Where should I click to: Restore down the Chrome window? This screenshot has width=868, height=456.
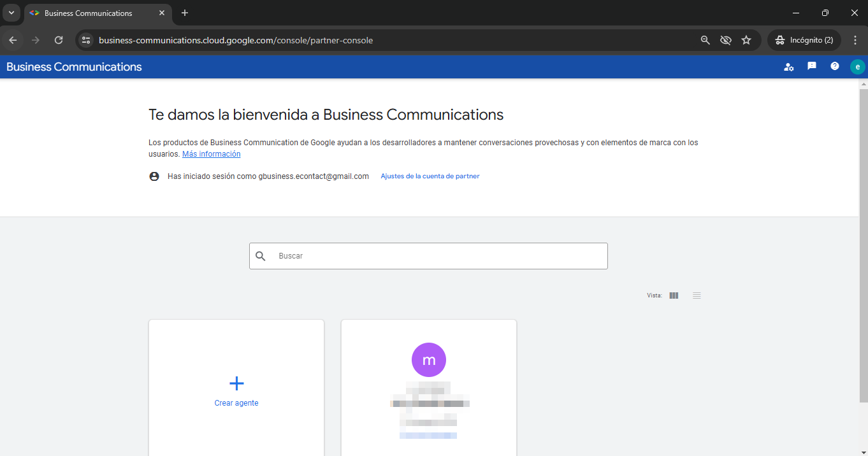coord(825,13)
